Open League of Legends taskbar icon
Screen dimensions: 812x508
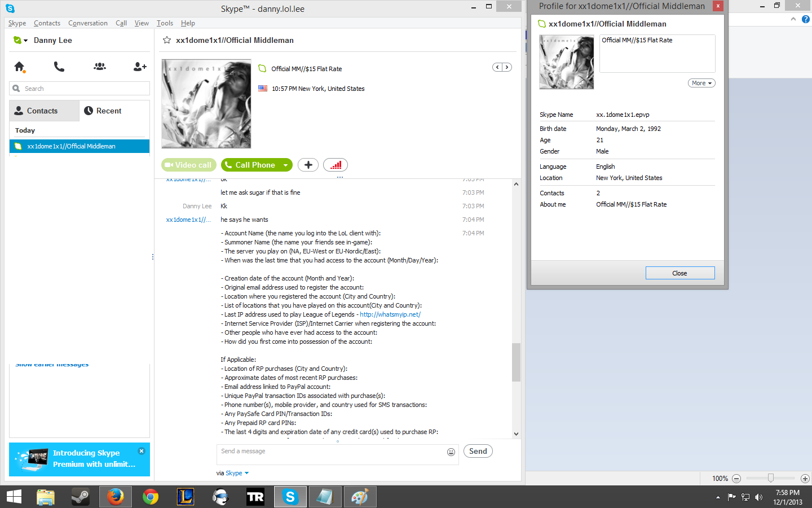pos(186,497)
